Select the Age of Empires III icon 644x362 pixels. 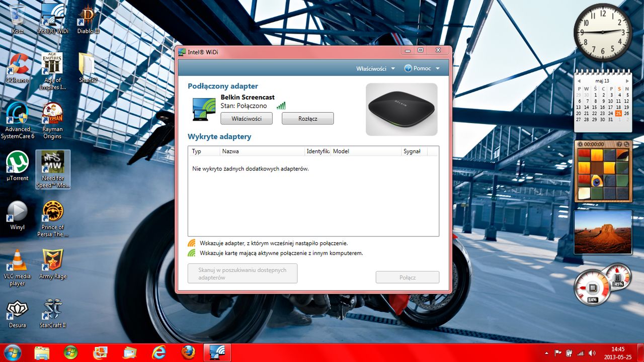point(52,71)
